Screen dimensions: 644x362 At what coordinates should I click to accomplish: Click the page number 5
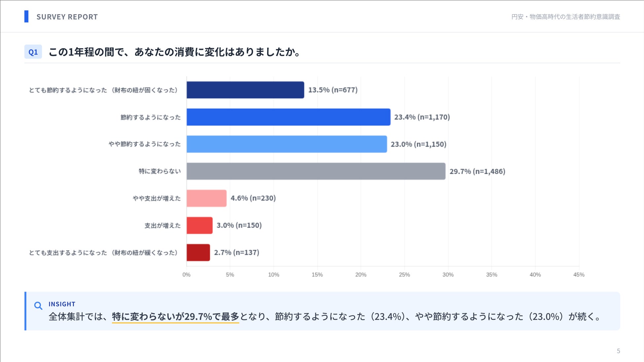(618, 351)
